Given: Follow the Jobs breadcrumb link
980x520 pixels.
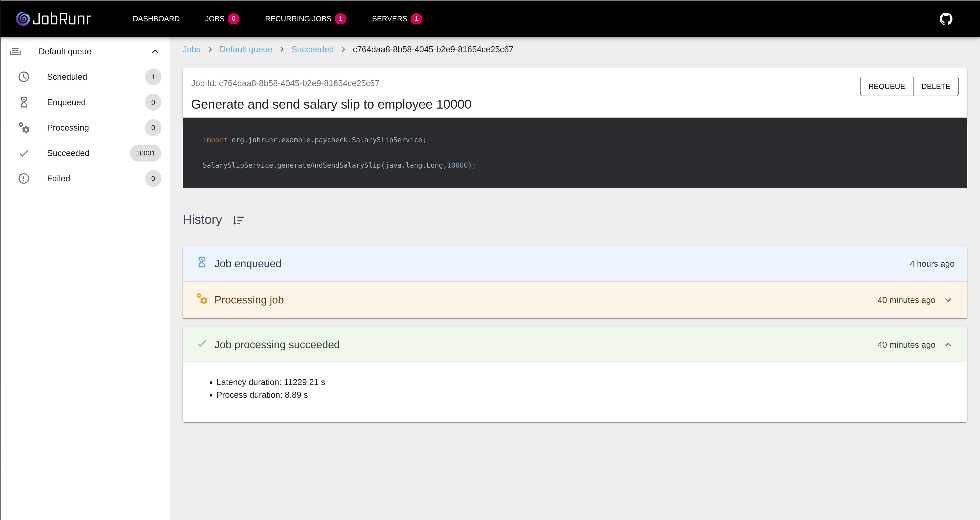Looking at the screenshot, I should tap(191, 50).
